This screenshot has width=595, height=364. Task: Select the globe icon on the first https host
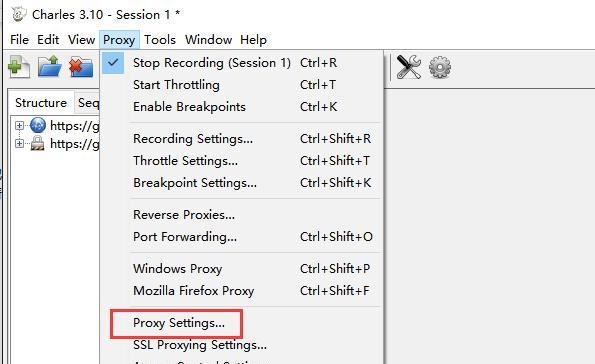point(38,125)
